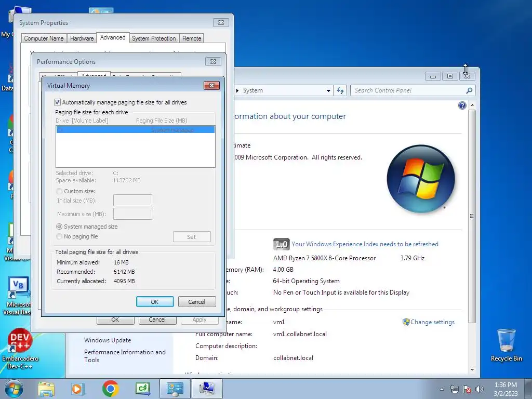Viewport: 532px width, 399px height.
Task: Open the Action Center flag tray icon
Action: pos(467,389)
